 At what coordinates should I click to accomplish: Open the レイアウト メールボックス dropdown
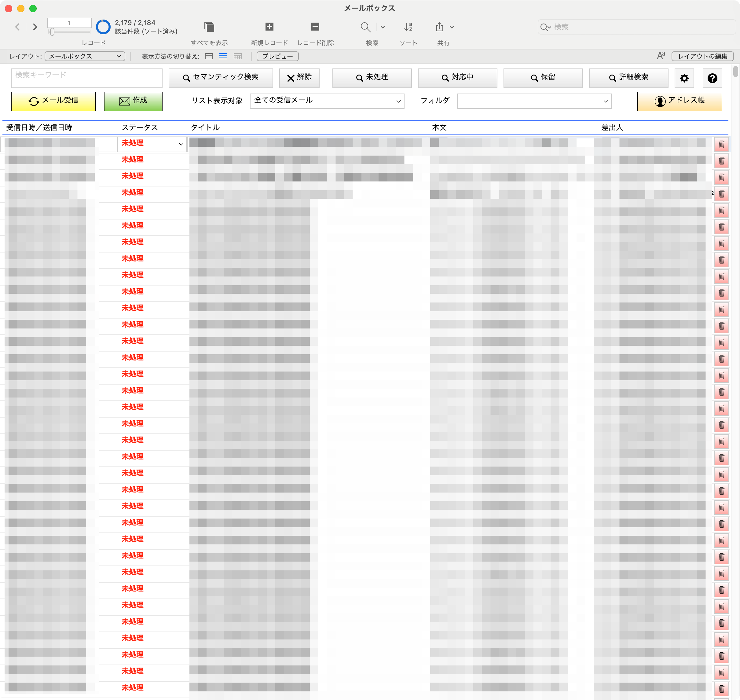click(x=85, y=56)
